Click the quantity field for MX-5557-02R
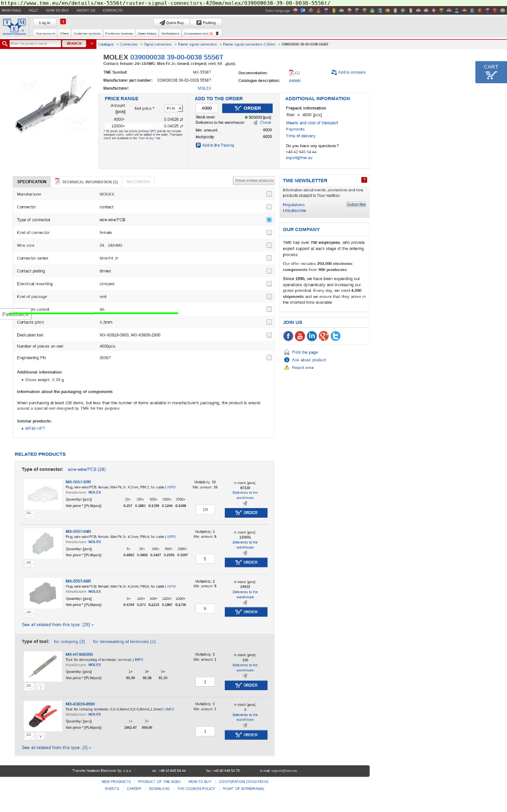Screen dimensions: 507x812 (205, 510)
